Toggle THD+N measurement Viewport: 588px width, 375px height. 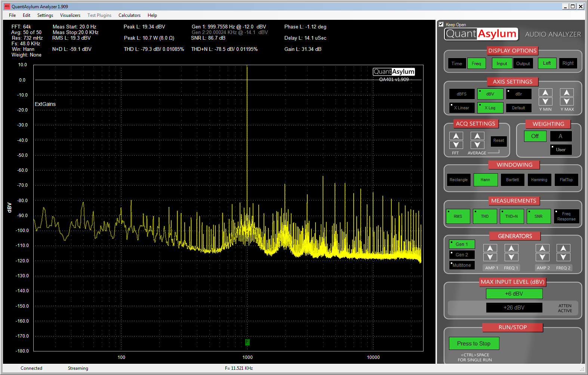[512, 216]
